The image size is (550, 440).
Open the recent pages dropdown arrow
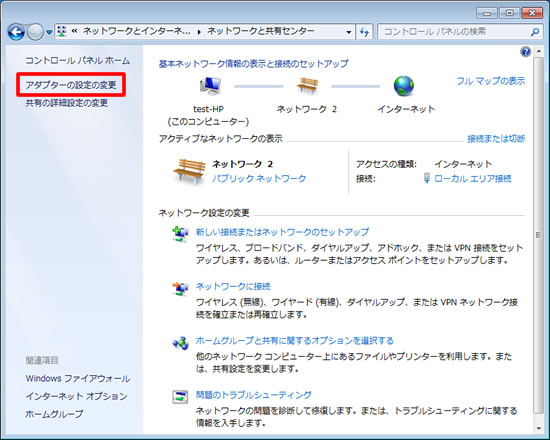click(49, 32)
